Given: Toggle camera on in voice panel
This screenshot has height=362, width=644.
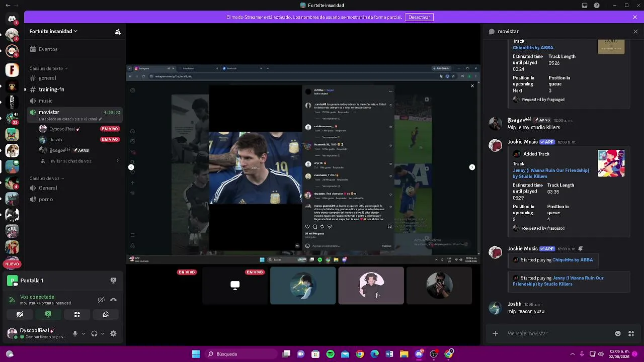Looking at the screenshot, I should click(x=20, y=314).
